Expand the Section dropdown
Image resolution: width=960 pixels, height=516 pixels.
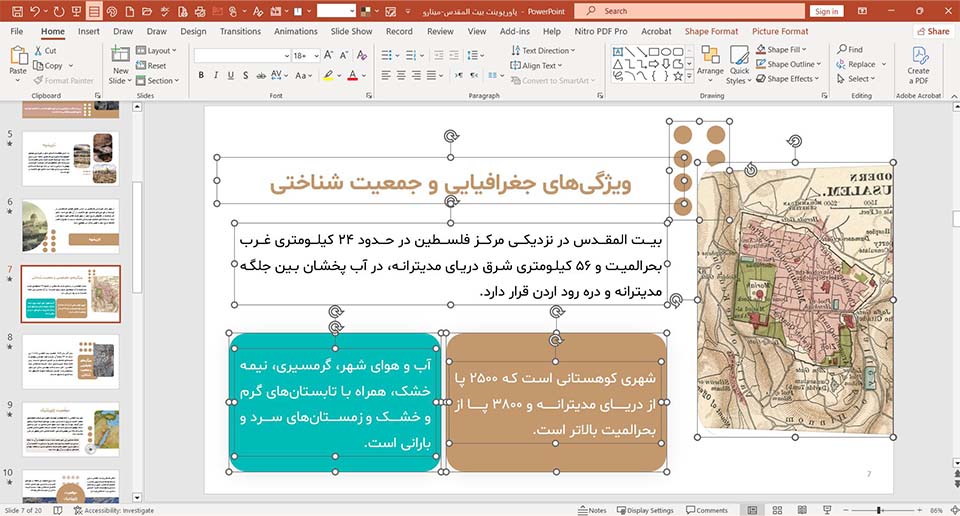157,80
